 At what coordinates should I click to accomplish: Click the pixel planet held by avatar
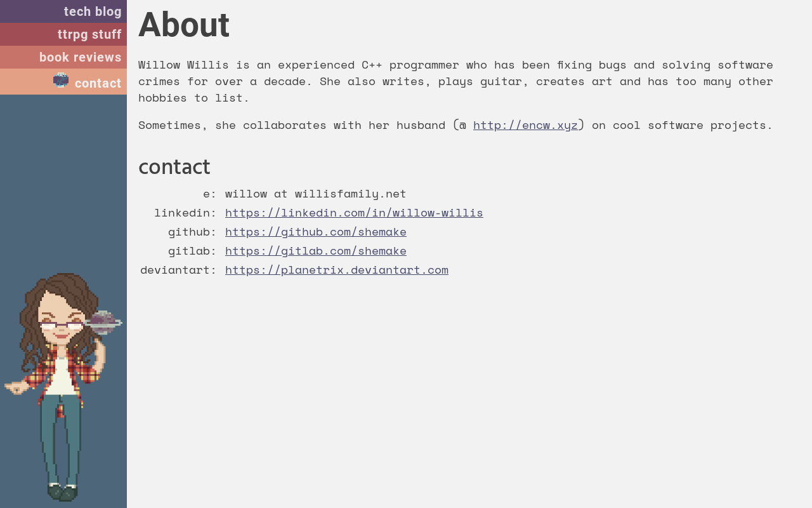point(103,323)
